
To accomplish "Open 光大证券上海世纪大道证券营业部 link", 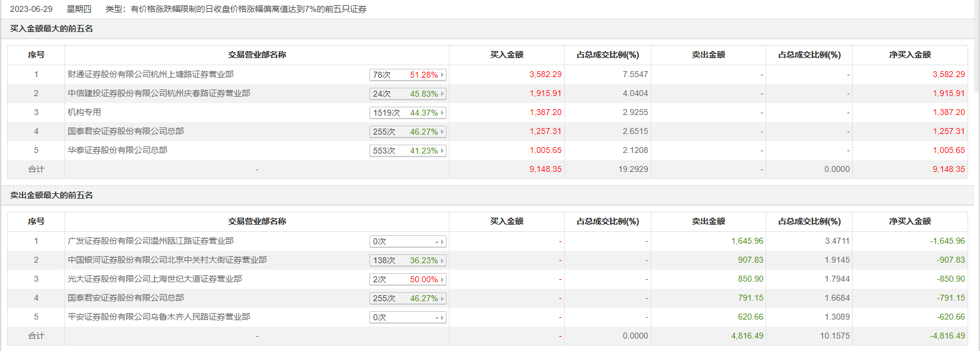I will (155, 279).
